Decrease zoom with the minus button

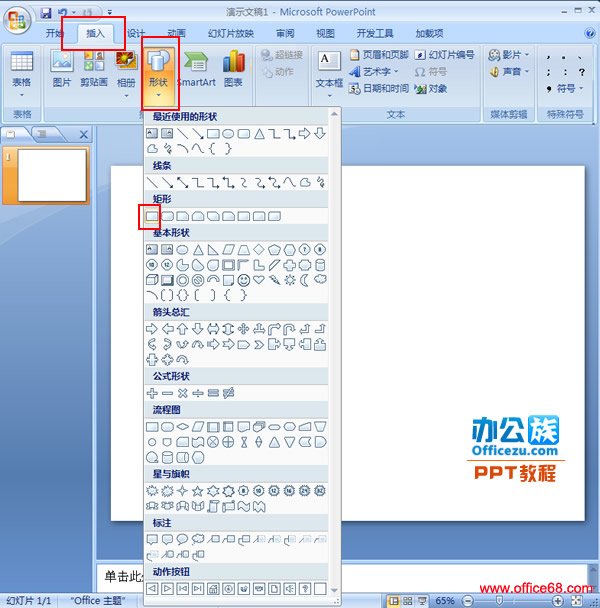click(x=468, y=601)
